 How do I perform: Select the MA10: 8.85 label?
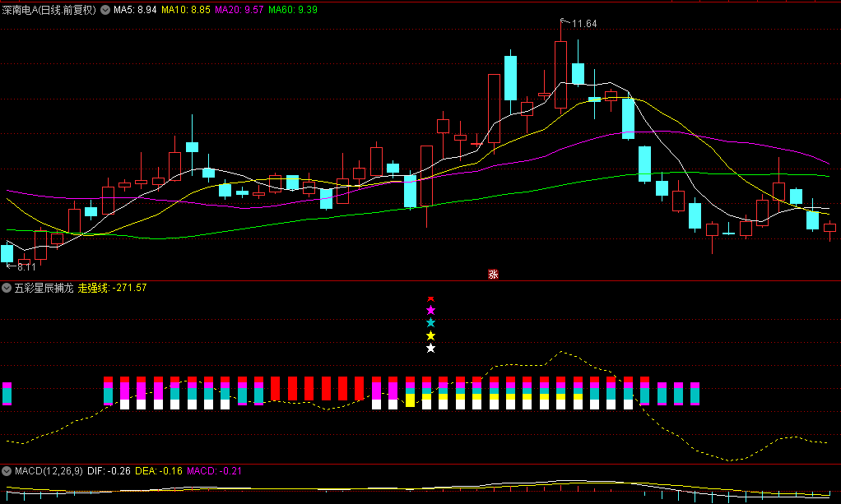pyautogui.click(x=186, y=10)
